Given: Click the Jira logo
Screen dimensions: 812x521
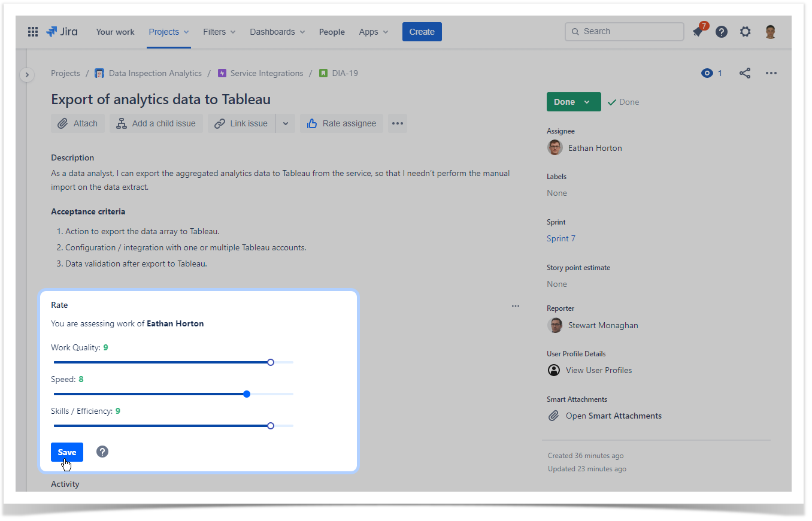Looking at the screenshot, I should pyautogui.click(x=62, y=32).
